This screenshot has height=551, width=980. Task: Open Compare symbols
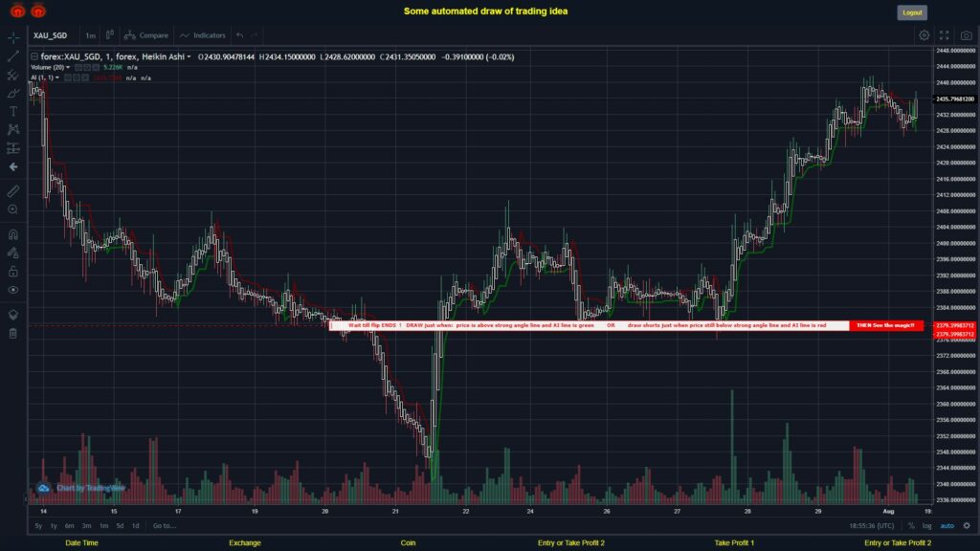(x=146, y=35)
